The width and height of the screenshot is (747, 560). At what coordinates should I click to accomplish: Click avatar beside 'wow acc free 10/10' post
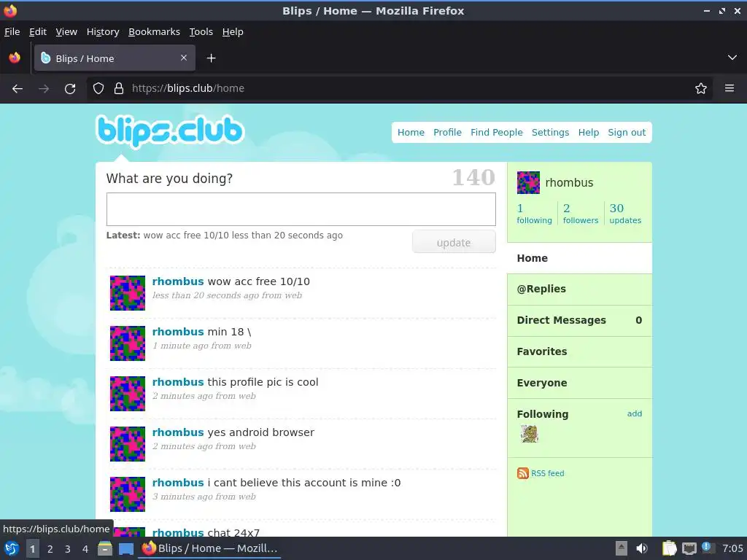pyautogui.click(x=128, y=293)
